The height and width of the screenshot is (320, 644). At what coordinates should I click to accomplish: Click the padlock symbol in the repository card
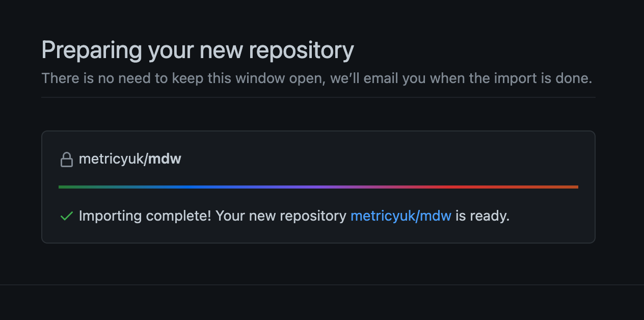click(x=67, y=158)
